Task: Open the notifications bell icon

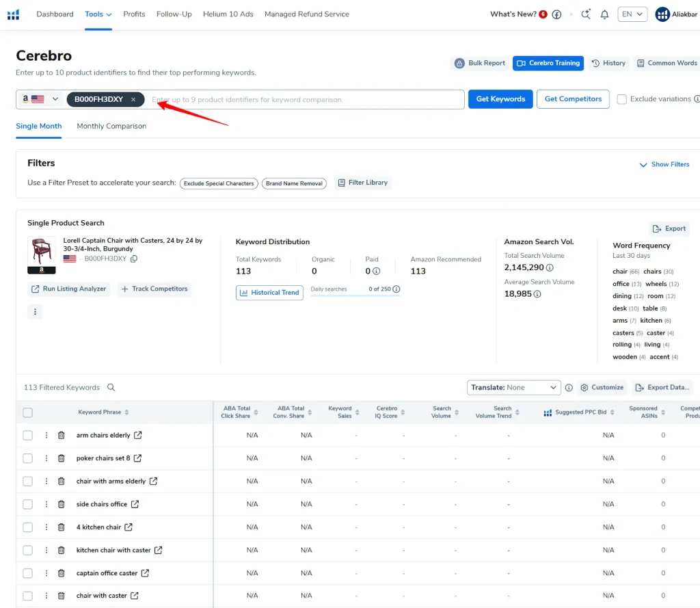Action: (x=604, y=14)
